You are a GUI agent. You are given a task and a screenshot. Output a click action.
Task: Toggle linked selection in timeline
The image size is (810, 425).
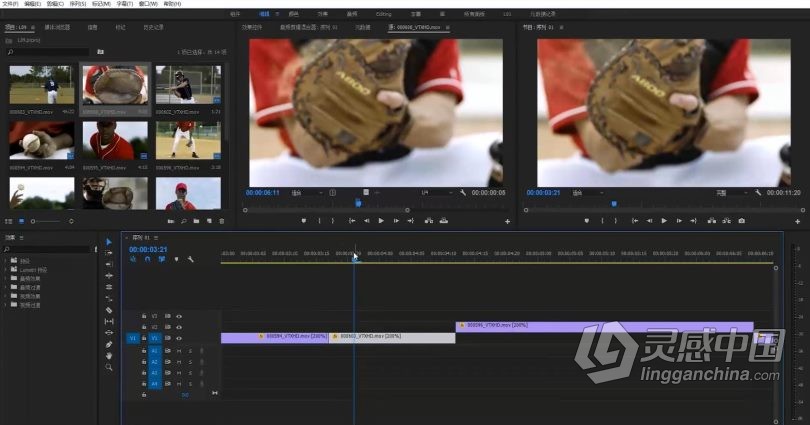click(x=162, y=259)
